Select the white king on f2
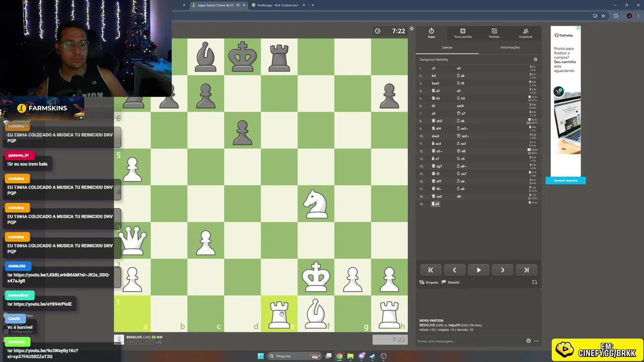Viewport: 644px width, 362px height. [316, 277]
